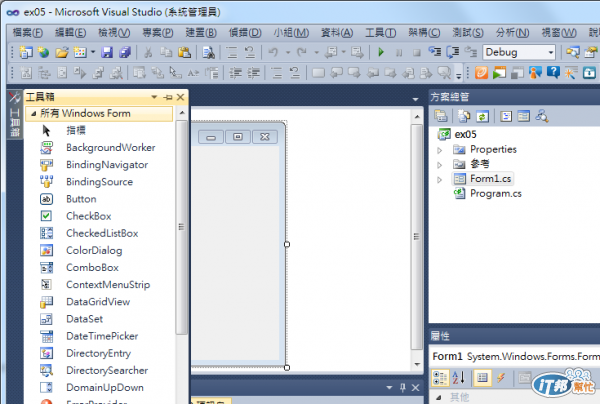Toggle the Properties button in the properties panel
The width and height of the screenshot is (600, 404).
point(482,378)
